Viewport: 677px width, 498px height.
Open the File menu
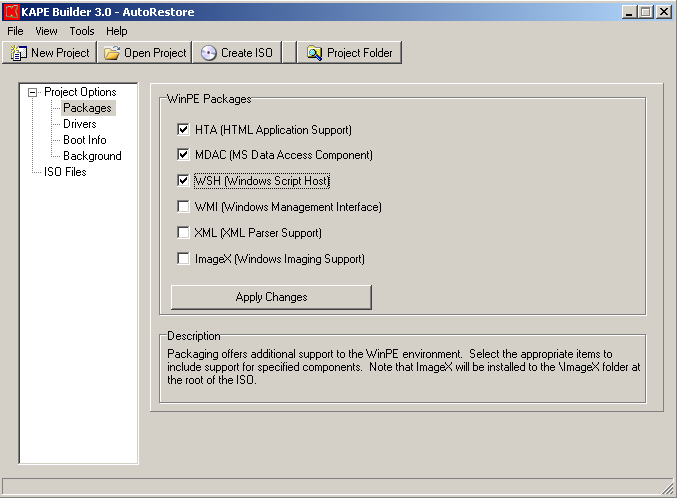pos(15,31)
